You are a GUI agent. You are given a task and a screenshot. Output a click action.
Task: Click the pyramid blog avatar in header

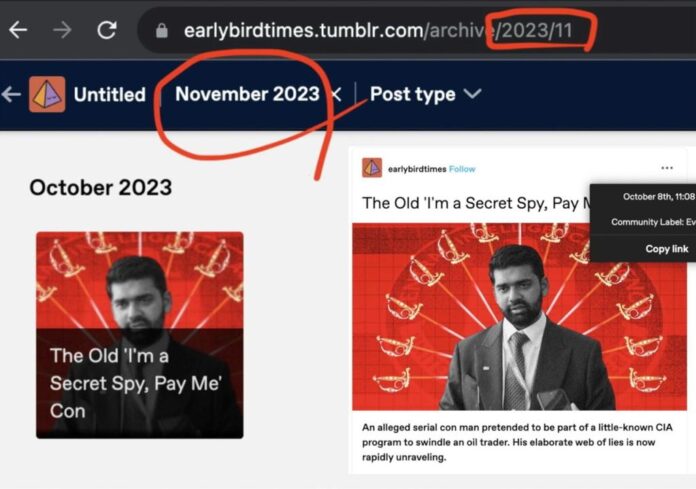point(47,95)
